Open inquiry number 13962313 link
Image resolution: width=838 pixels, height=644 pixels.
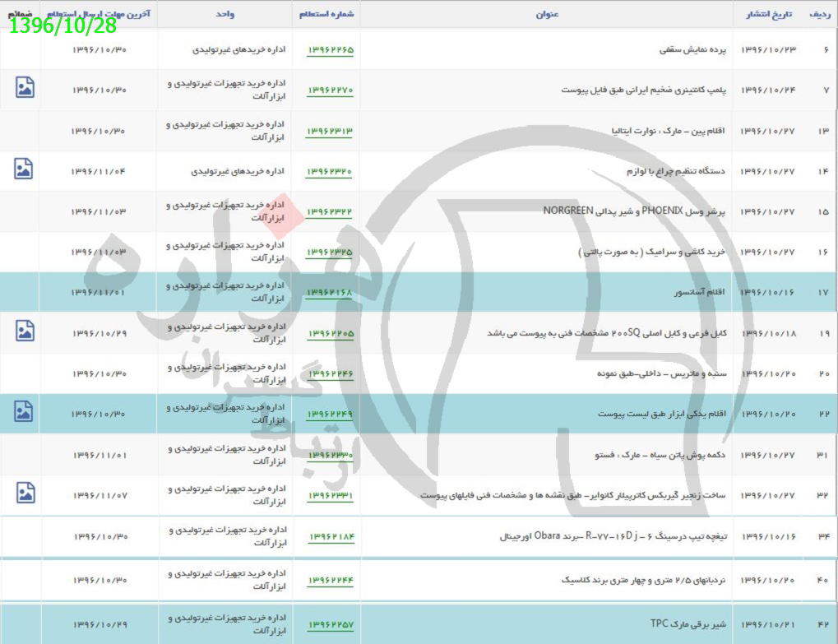(330, 131)
